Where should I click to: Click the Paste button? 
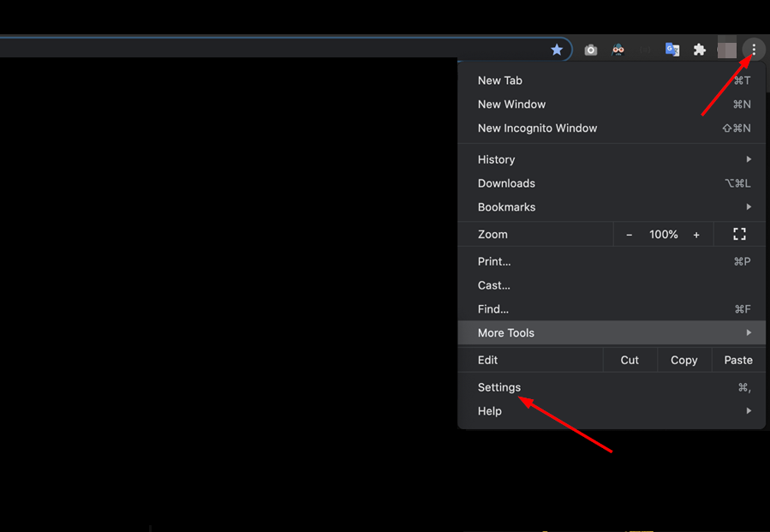pyautogui.click(x=738, y=360)
